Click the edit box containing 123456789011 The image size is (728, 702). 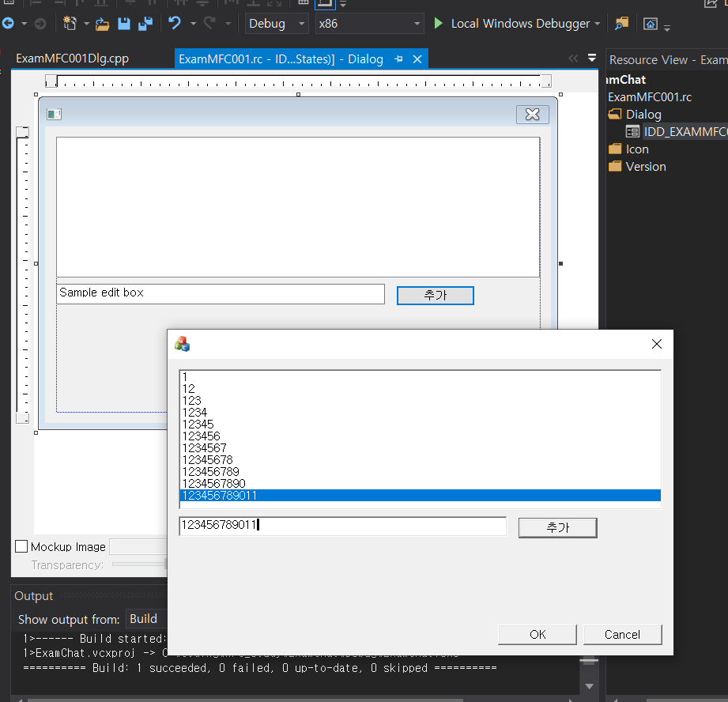tap(342, 526)
